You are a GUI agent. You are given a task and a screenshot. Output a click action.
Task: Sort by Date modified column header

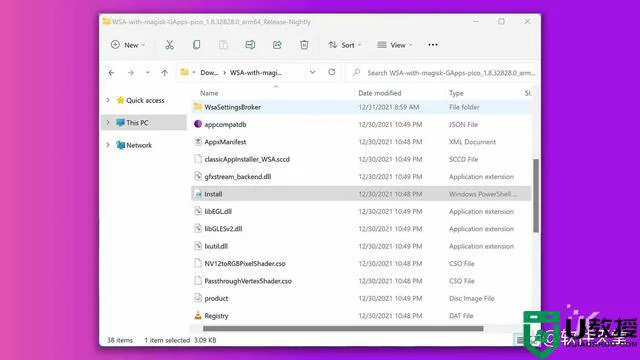tap(380, 93)
